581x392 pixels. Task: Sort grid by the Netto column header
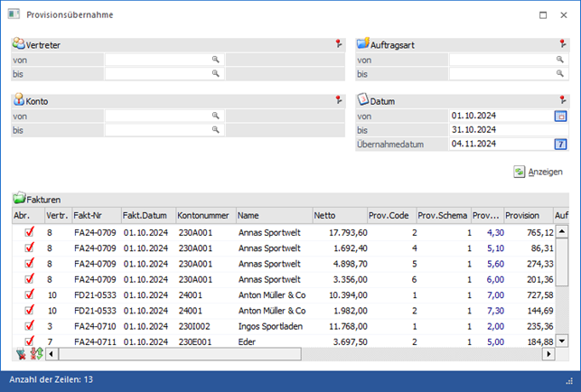(338, 216)
